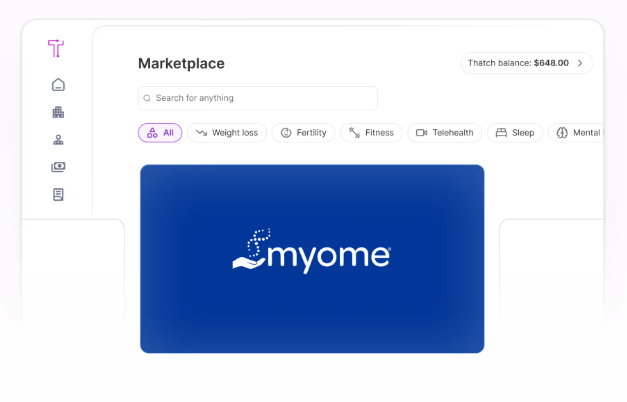This screenshot has height=402, width=627.
Task: Filter by Telehealth category
Action: pos(445,133)
